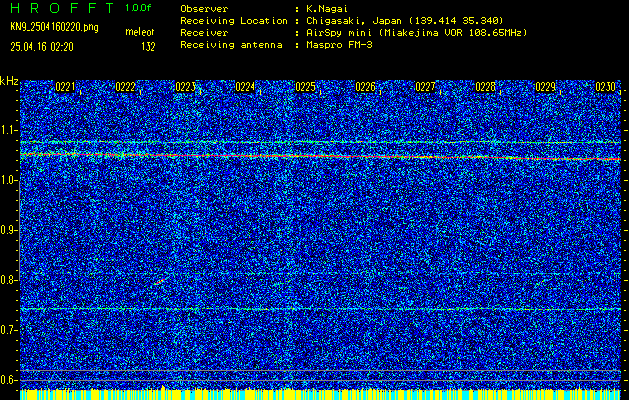This screenshot has width=629, height=400.
Task: Click the 0223 time marker
Action: pyautogui.click(x=185, y=87)
